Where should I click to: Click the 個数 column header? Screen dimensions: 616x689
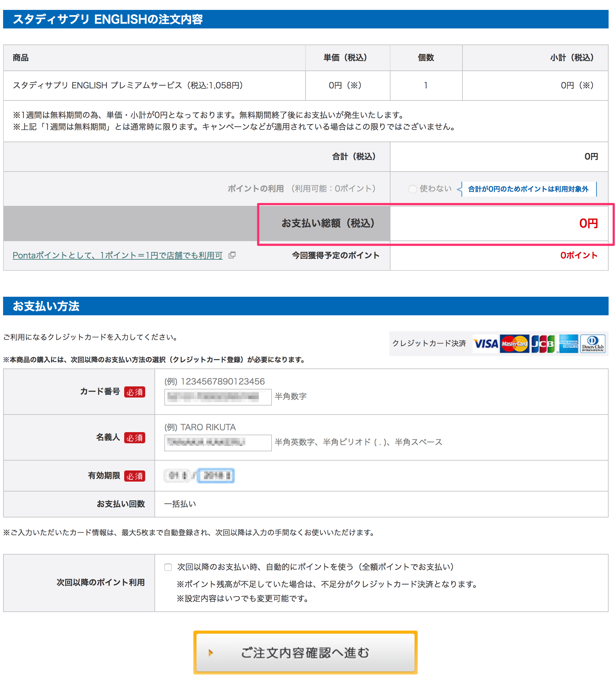426,57
